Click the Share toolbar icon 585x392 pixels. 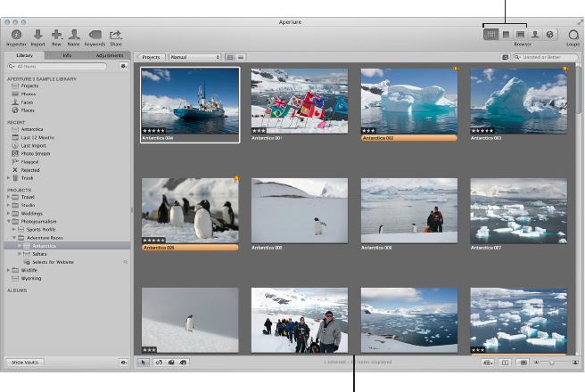point(116,34)
